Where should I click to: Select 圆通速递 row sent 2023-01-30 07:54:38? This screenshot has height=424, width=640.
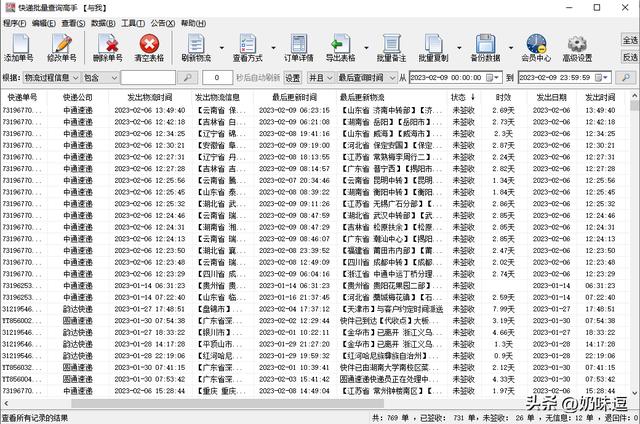tap(315, 321)
